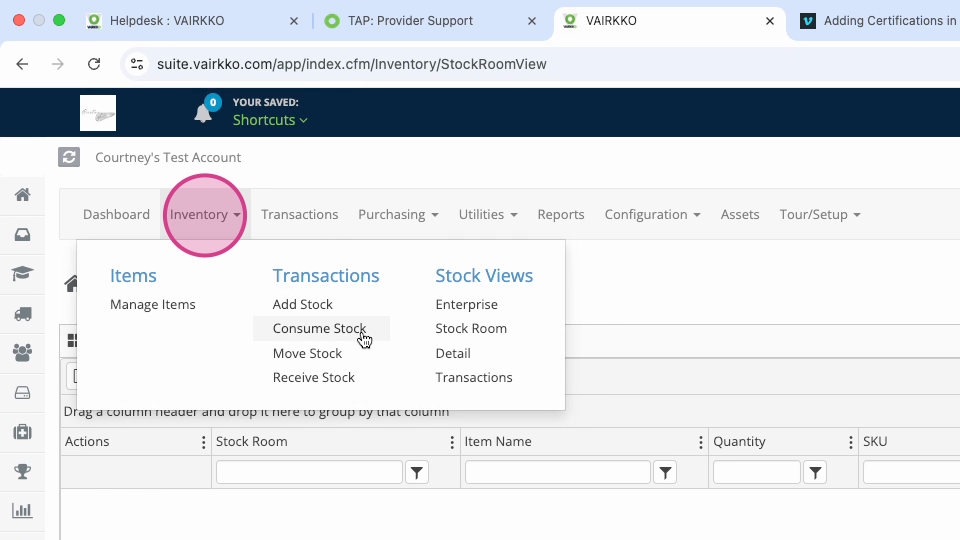Click the SKU filter text field
This screenshot has height=540, width=960.
point(912,472)
